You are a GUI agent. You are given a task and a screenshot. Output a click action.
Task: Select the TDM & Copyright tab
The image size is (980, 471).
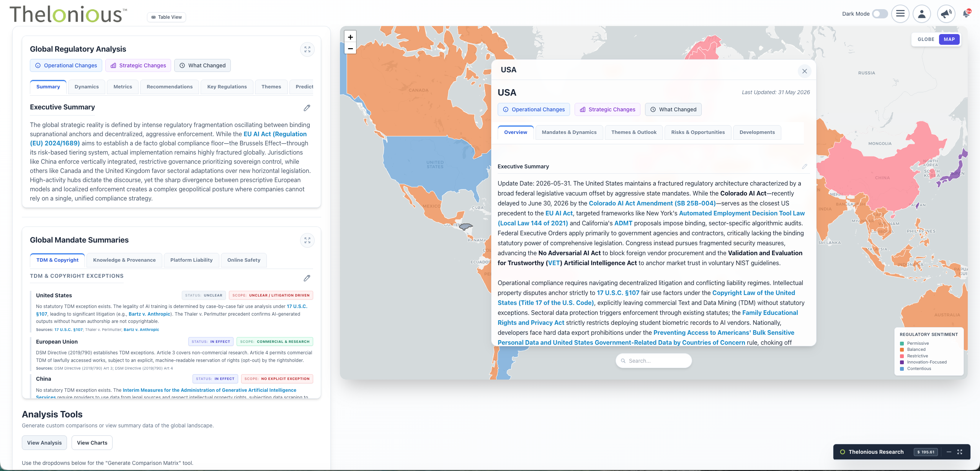pyautogui.click(x=57, y=260)
